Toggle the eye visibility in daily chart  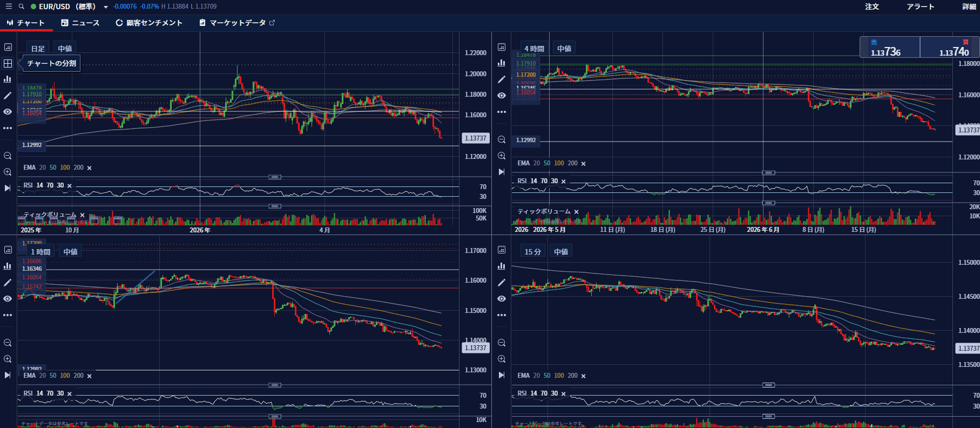[x=8, y=112]
